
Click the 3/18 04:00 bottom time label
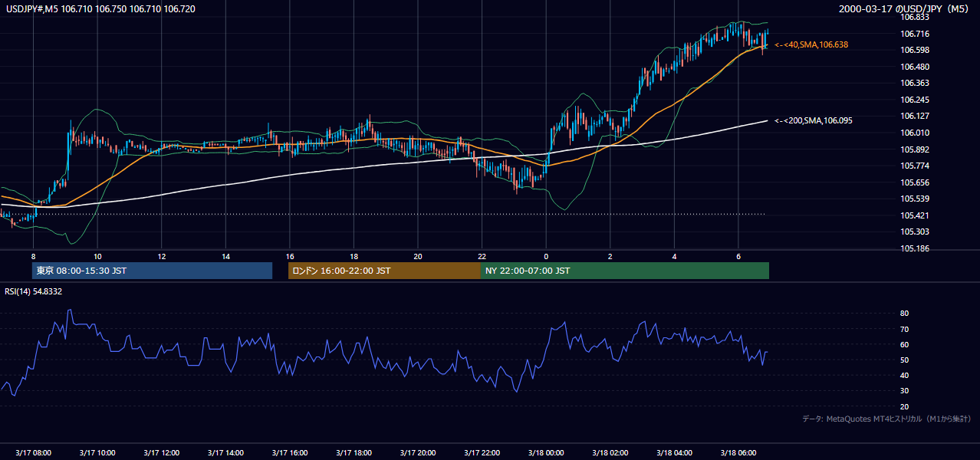674,452
